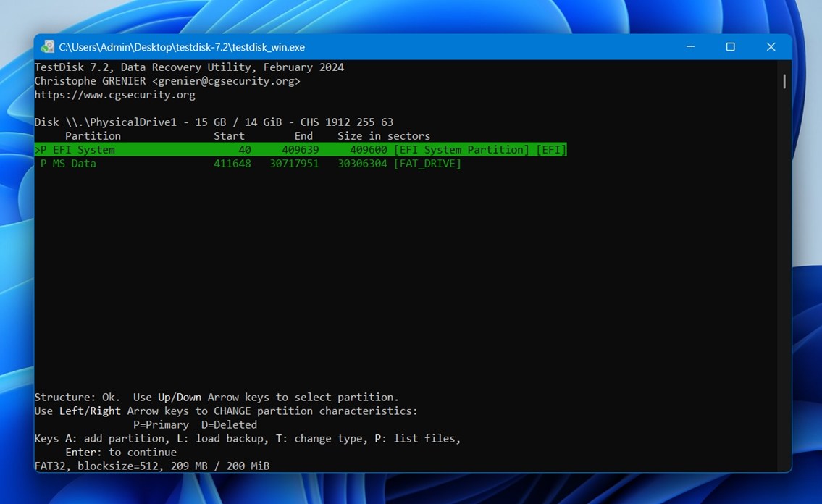Click the [FAT_DRIVE] label text
822x504 pixels.
coord(427,164)
